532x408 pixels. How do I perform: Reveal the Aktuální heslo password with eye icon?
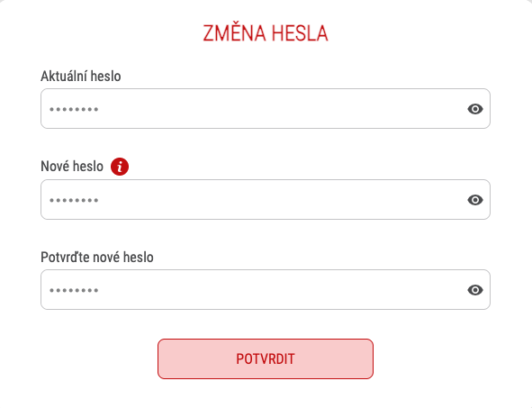(x=475, y=109)
